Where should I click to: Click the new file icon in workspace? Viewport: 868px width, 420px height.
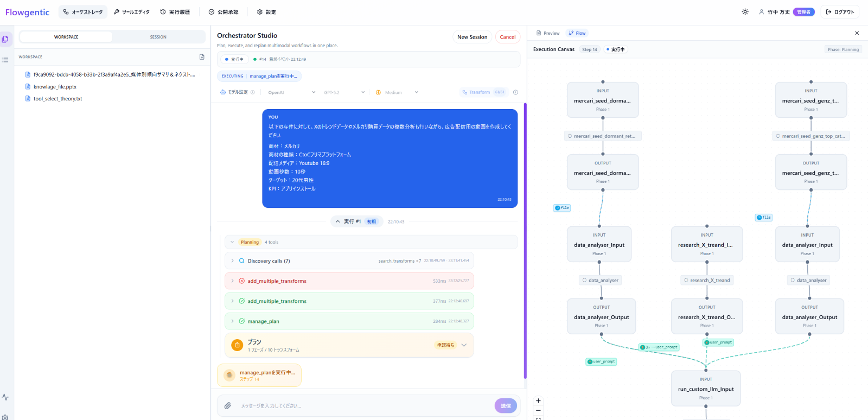coord(202,57)
